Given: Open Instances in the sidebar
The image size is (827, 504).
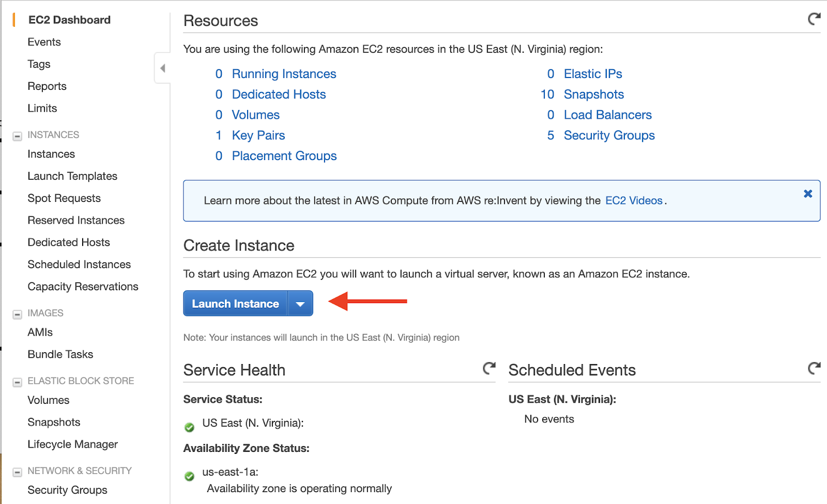Looking at the screenshot, I should [51, 154].
